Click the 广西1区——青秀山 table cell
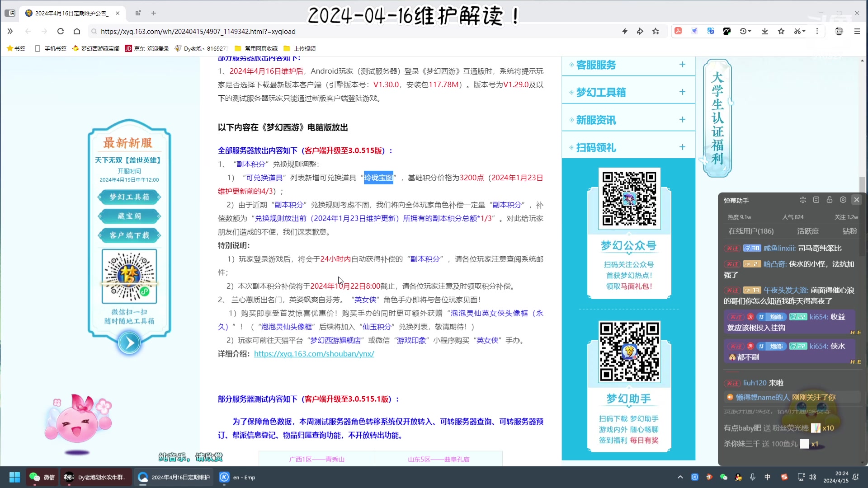Image resolution: width=868 pixels, height=488 pixels. coord(317,459)
